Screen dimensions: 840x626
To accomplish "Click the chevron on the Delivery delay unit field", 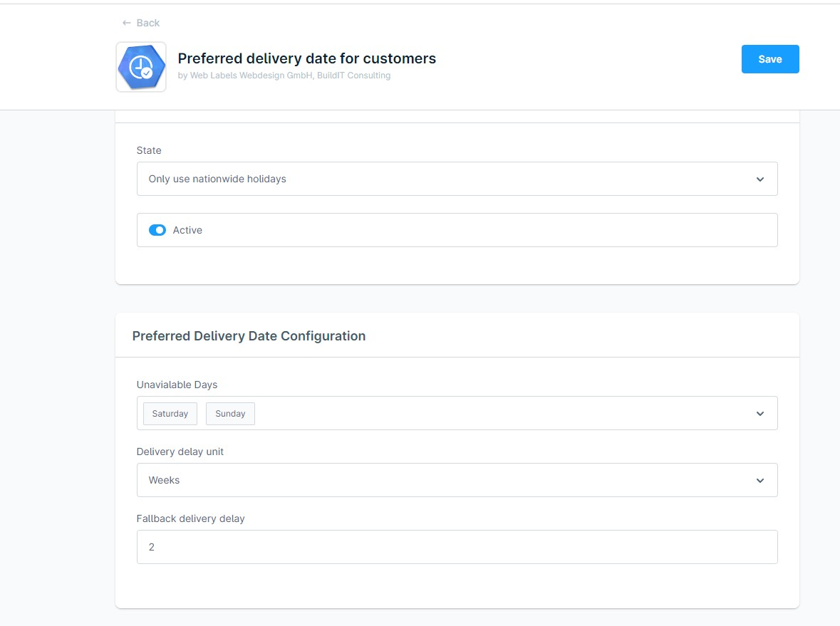I will [759, 480].
